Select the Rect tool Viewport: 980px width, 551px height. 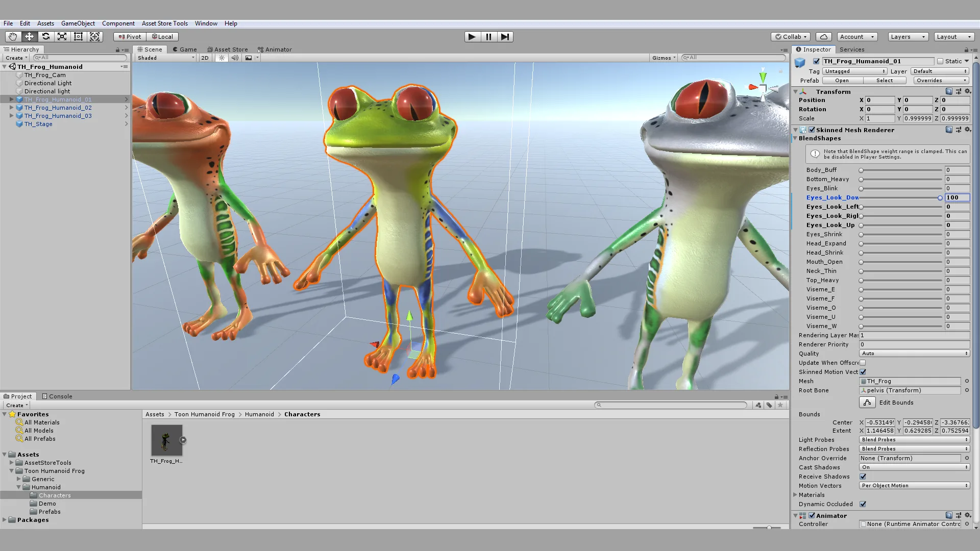[x=78, y=37]
